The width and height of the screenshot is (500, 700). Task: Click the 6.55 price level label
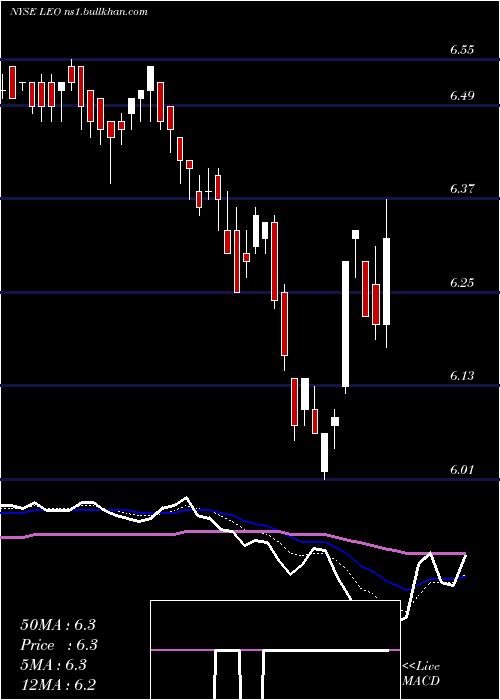click(x=462, y=50)
